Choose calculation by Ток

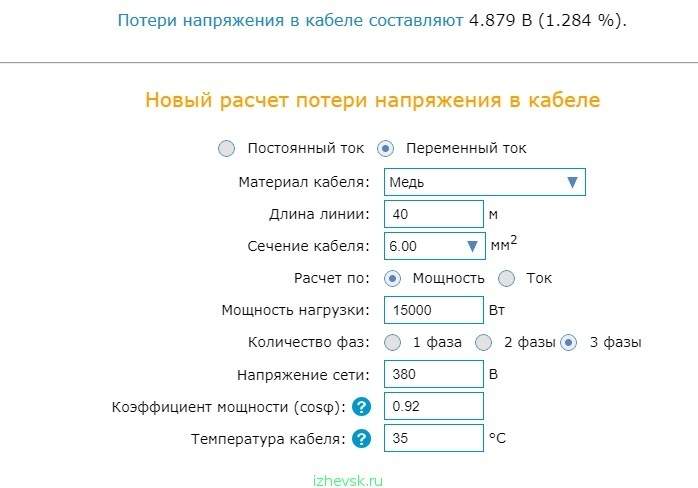(x=506, y=279)
